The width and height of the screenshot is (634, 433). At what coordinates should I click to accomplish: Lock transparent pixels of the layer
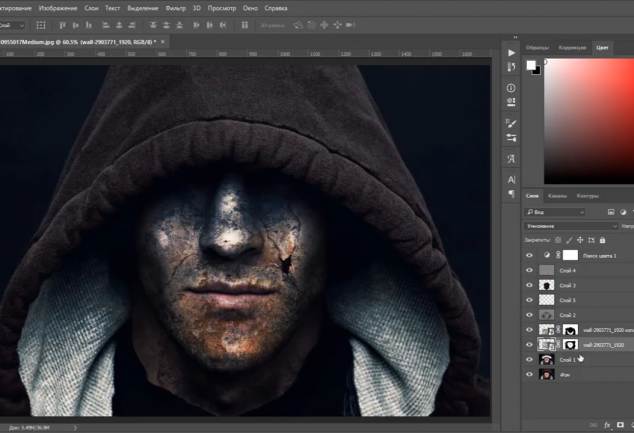coord(558,240)
